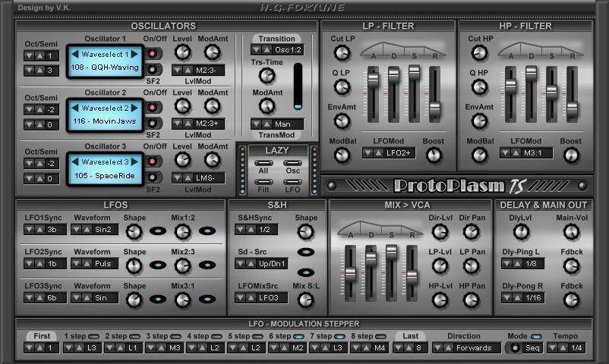The height and width of the screenshot is (364, 609).
Task: Click previous-wave arrow on Waveselect 2
Action: click(x=74, y=108)
